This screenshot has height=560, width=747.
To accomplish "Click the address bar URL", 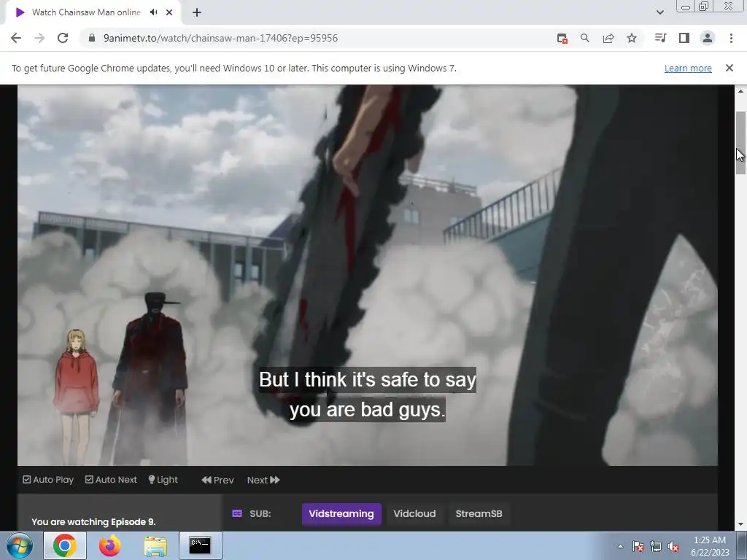I will (x=220, y=38).
